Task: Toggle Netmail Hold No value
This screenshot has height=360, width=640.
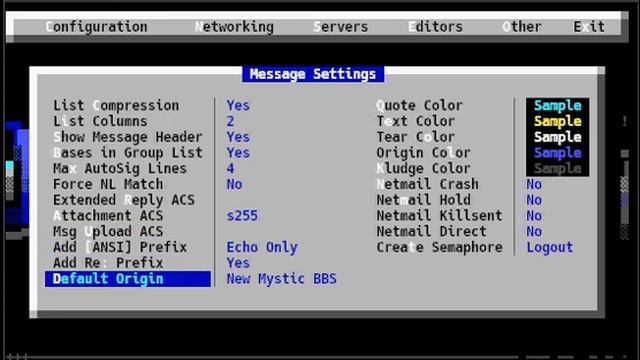Action: (x=534, y=200)
